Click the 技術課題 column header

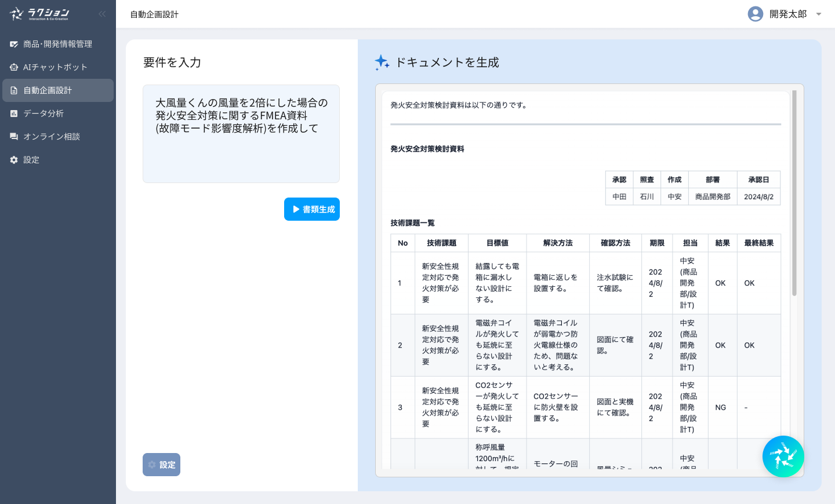pyautogui.click(x=441, y=243)
